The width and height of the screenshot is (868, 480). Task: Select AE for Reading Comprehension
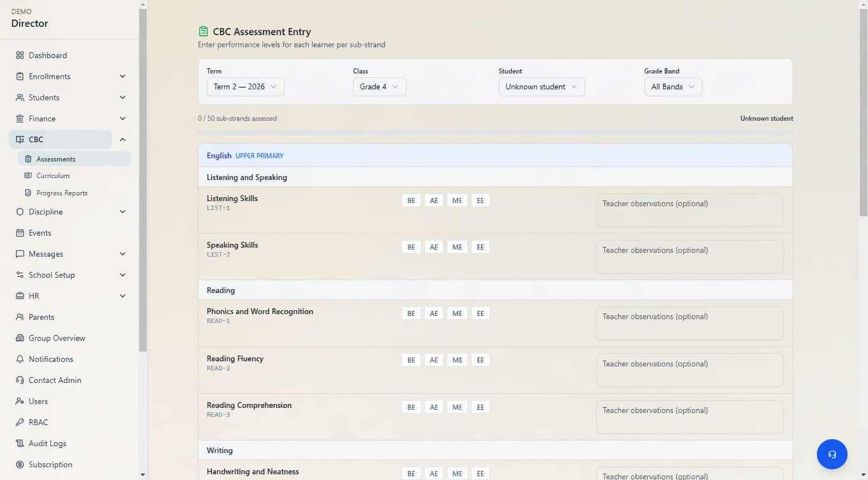coord(434,407)
